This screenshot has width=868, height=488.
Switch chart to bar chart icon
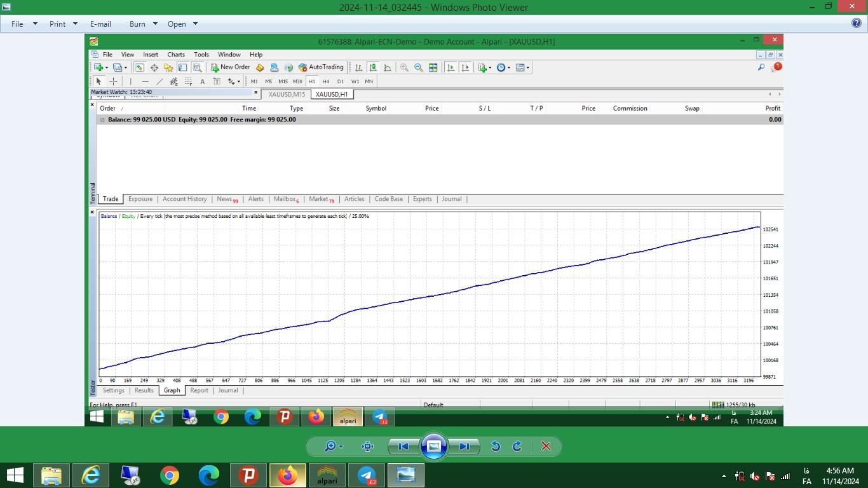(358, 67)
